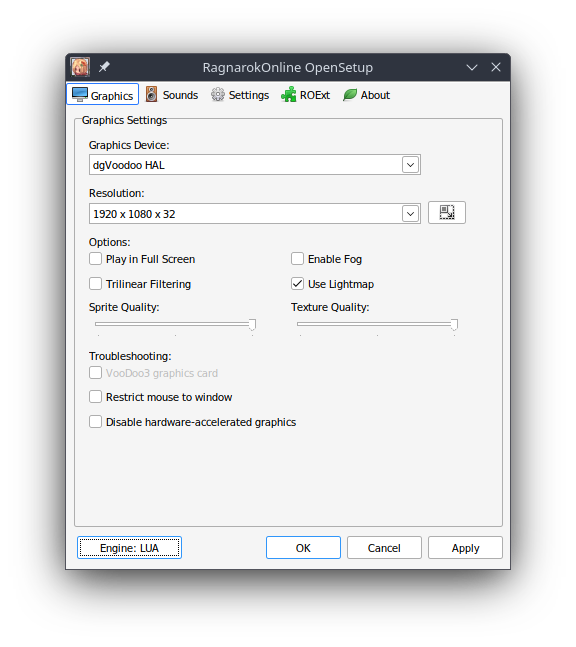Enable Play in Full Screen checkbox
Image resolution: width=576 pixels, height=647 pixels.
coord(95,259)
